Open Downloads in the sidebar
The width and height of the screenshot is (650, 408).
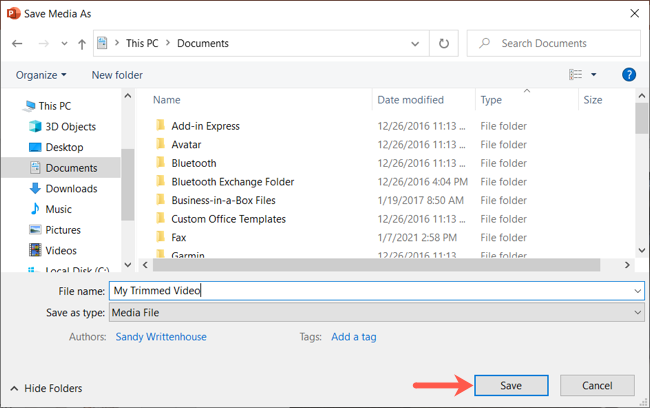pyautogui.click(x=64, y=189)
